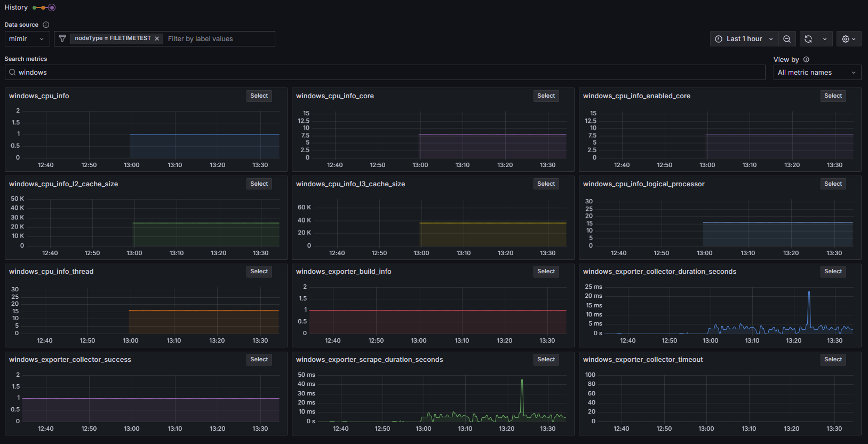Select the windows_cpu_info metric
The width and height of the screenshot is (868, 444).
pyautogui.click(x=259, y=96)
